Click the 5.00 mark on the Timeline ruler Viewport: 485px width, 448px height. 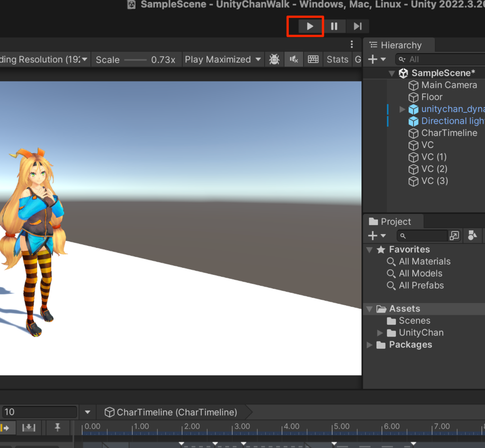pos(341,426)
